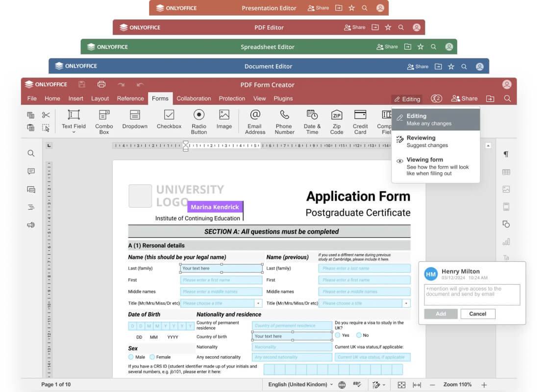Click first name field in legal name
547x392 pixels.
pyautogui.click(x=221, y=280)
